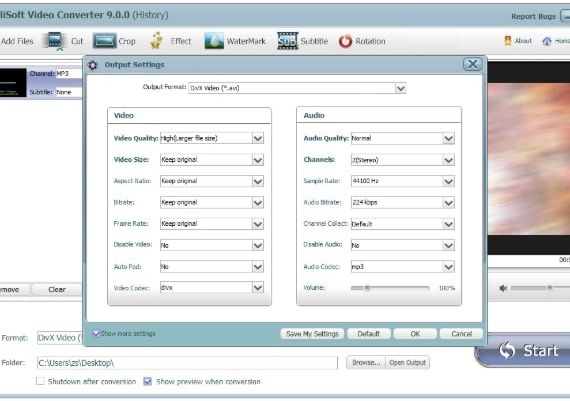Open the Subtitle tool icon
The image size is (570, 401).
[288, 41]
